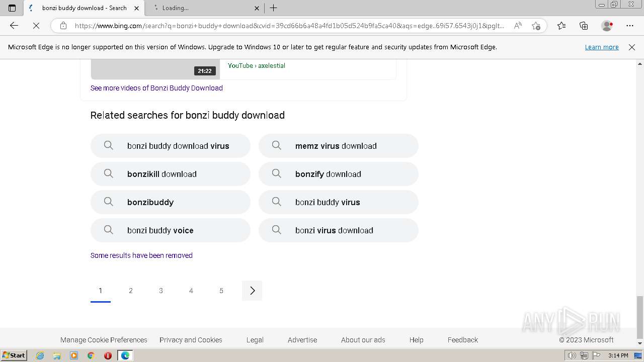
Task: Open Windows Media Player taskbar icon
Action: pyautogui.click(x=74, y=355)
